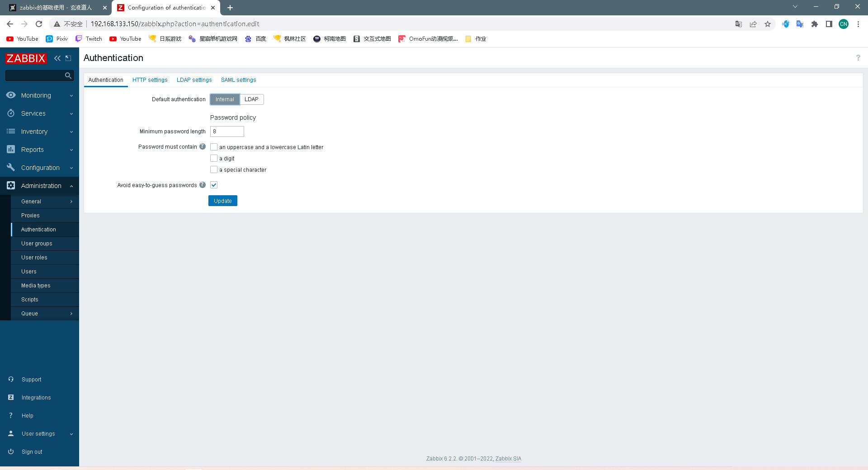868x470 pixels.
Task: Bookmark this page with star icon
Action: 768,24
